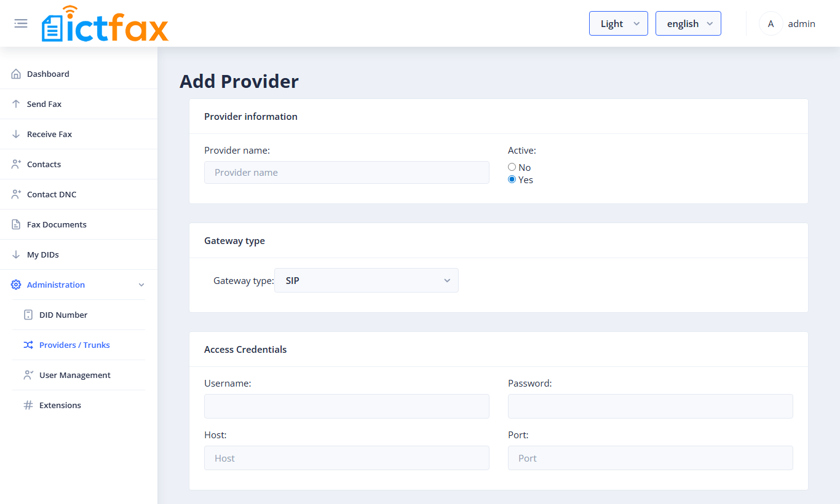Click the Username: label

[x=228, y=383]
